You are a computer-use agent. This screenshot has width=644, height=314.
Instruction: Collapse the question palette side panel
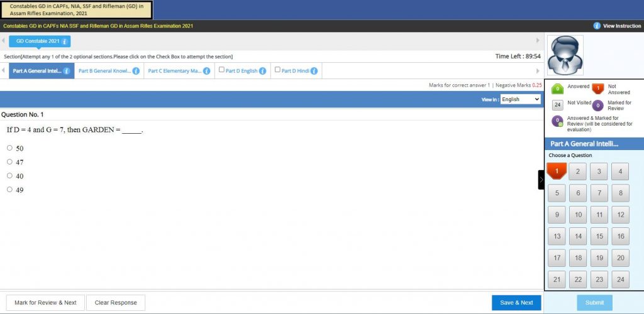541,180
